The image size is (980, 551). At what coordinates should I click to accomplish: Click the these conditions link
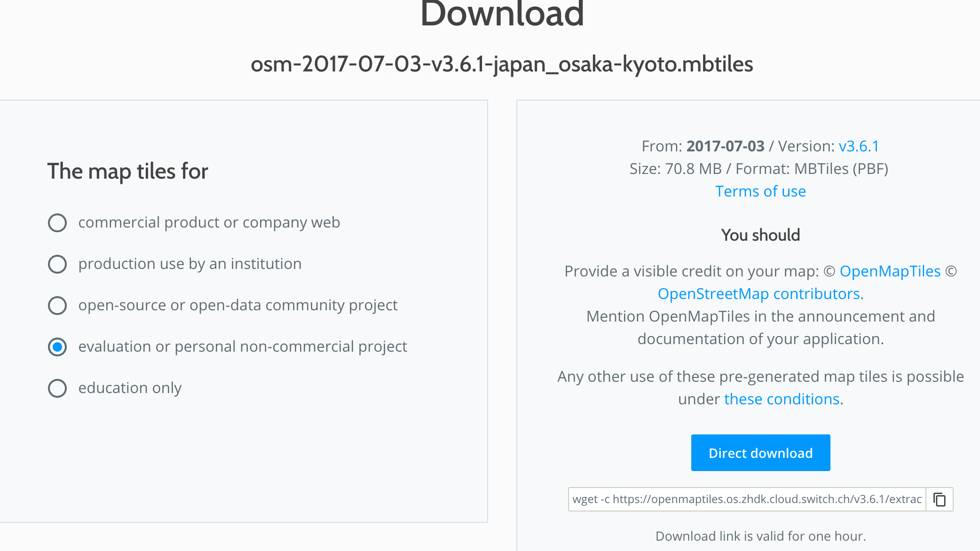click(782, 399)
